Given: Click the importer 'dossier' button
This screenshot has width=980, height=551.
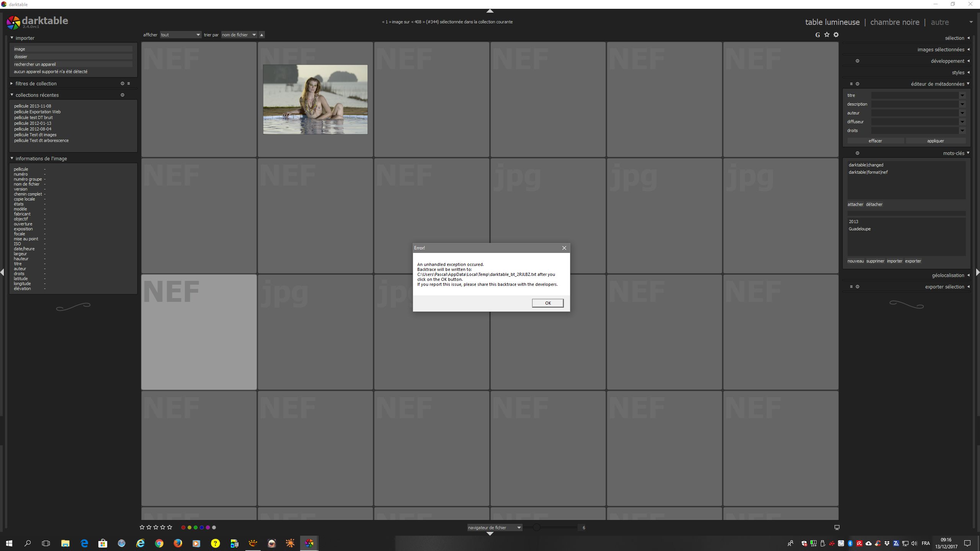Looking at the screenshot, I should 73,57.
